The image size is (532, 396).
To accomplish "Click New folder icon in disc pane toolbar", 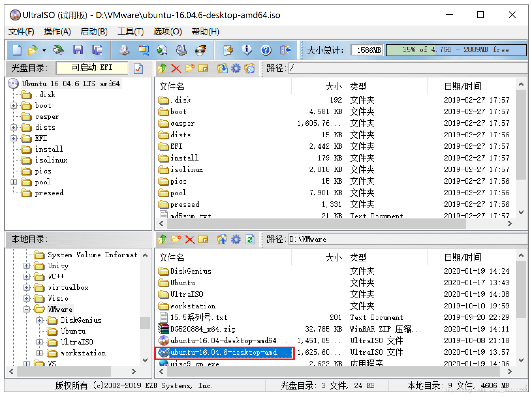I will (x=190, y=68).
